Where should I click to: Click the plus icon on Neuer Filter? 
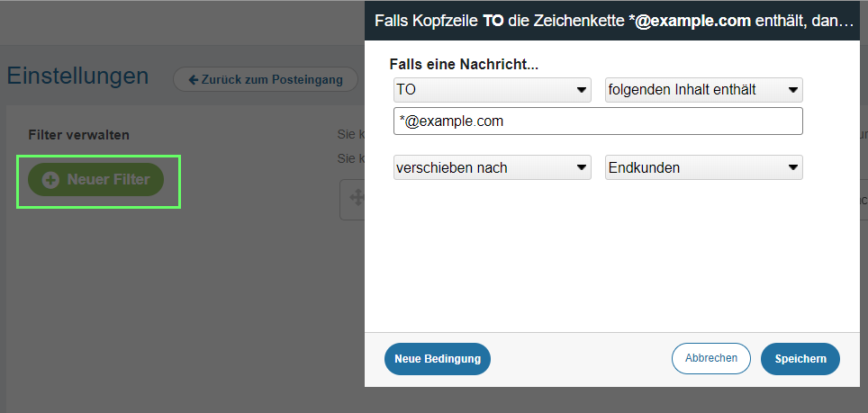(x=51, y=180)
